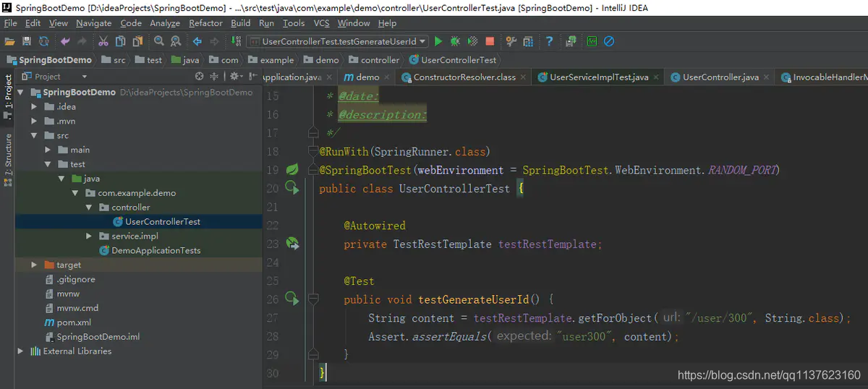Open the Project Structure icon
Image resolution: width=868 pixels, height=389 pixels.
pos(529,42)
